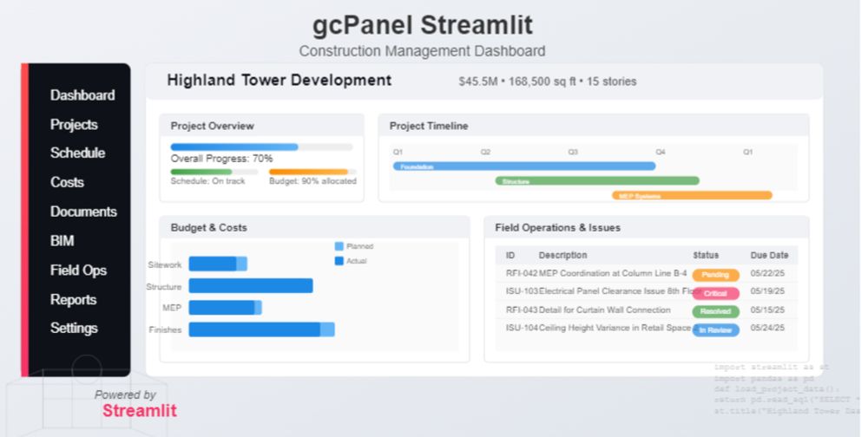Viewport: 868px width, 437px height.
Task: Click the Actual legend swatch
Action: pos(339,261)
